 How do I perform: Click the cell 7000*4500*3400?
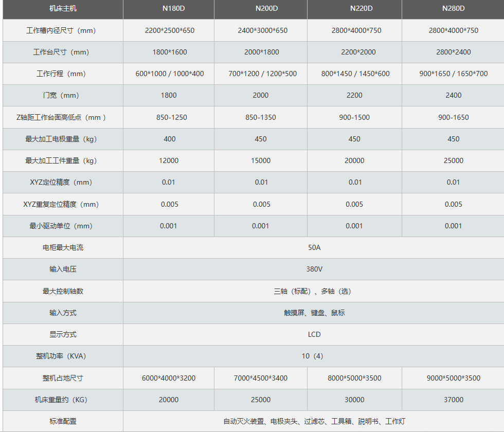pyautogui.click(x=261, y=378)
